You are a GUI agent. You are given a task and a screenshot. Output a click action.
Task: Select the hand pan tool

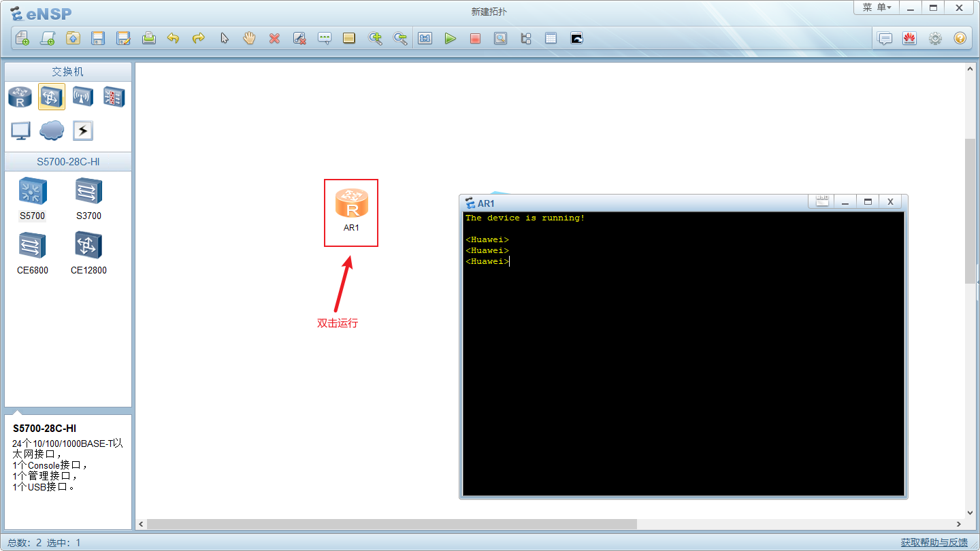[x=249, y=38]
